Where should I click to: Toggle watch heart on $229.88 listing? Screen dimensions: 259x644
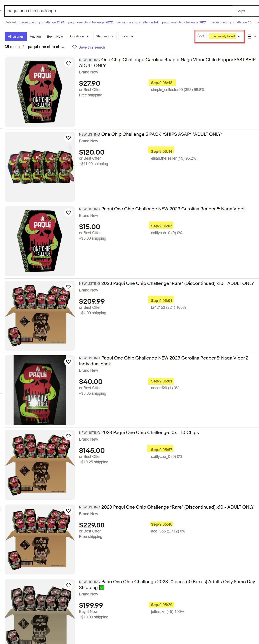[68, 511]
